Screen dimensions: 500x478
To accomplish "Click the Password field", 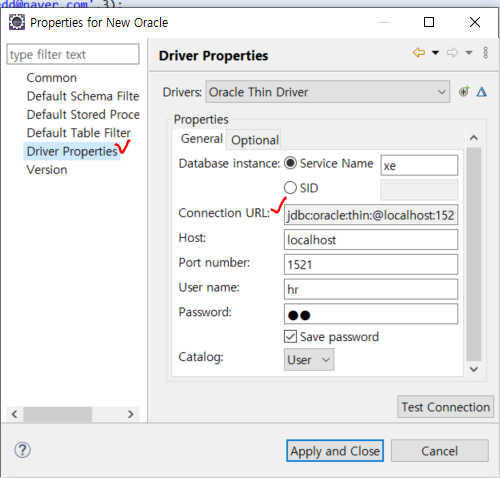I will [x=371, y=314].
